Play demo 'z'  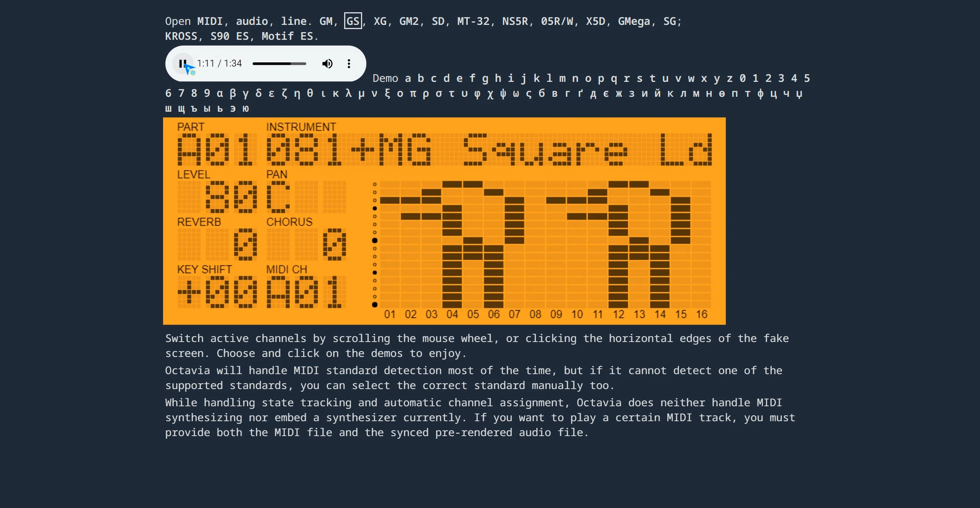click(x=730, y=78)
